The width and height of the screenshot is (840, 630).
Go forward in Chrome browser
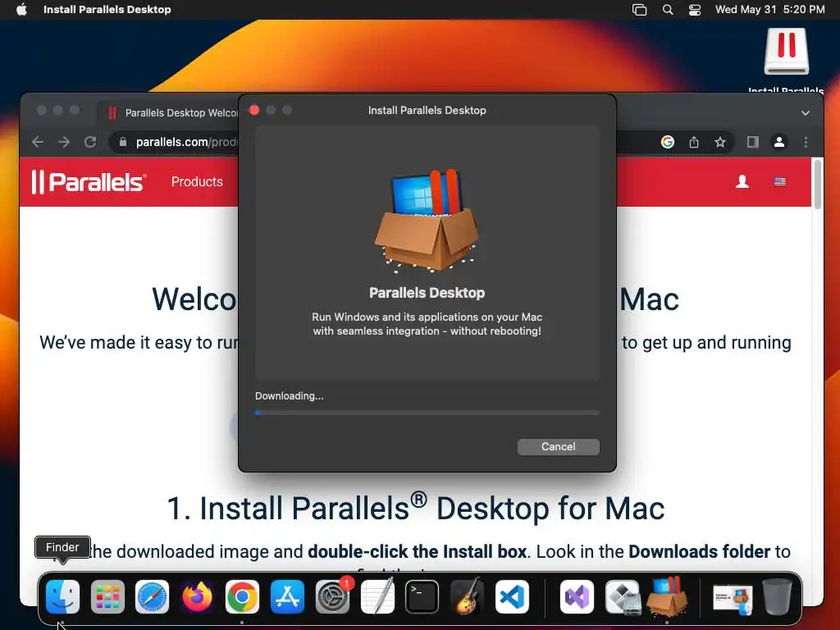click(x=64, y=142)
